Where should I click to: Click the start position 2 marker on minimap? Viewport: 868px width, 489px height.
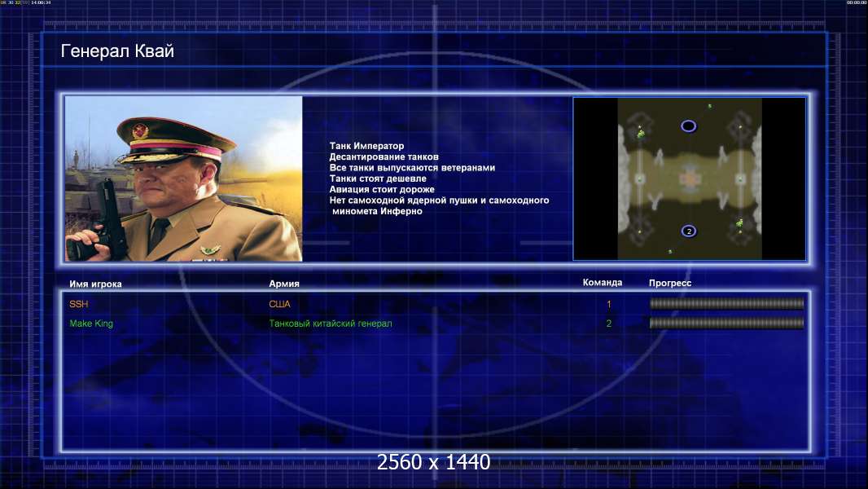689,231
